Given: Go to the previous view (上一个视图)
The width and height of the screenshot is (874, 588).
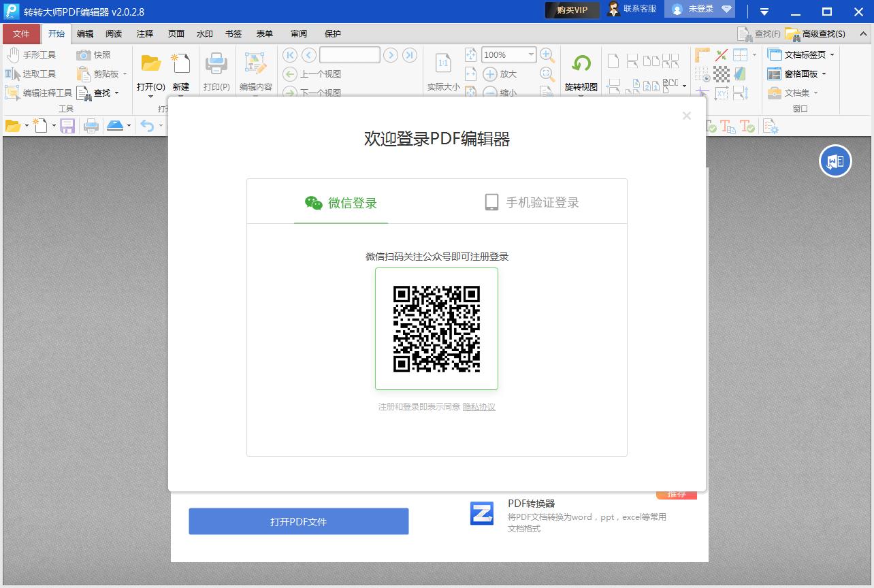Looking at the screenshot, I should coord(312,73).
